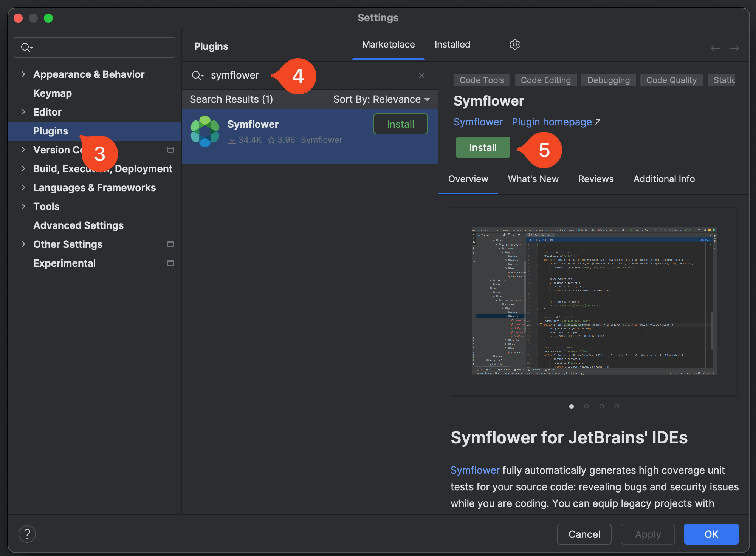Navigate back with the left arrow
This screenshot has height=556, width=756.
715,48
